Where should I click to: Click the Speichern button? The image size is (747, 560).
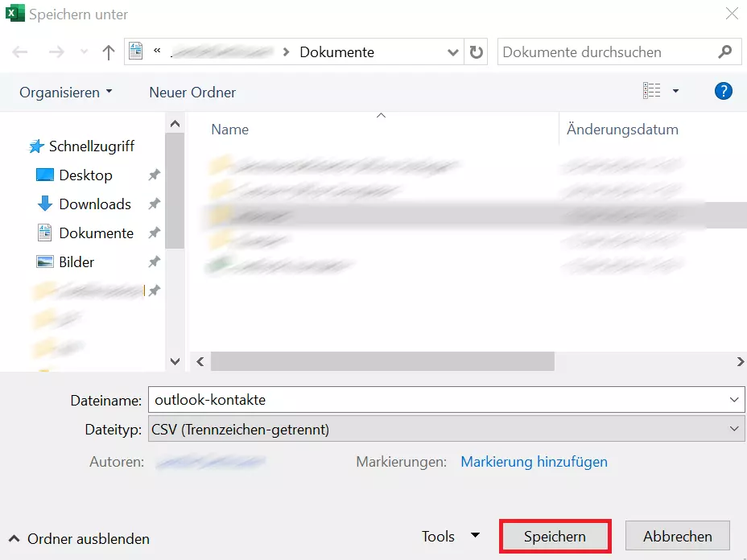pos(555,536)
